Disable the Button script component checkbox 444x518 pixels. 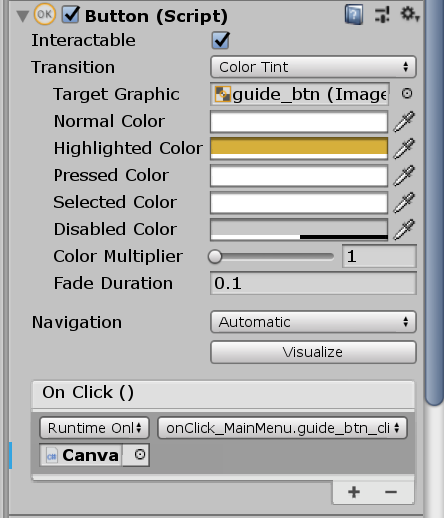point(71,15)
